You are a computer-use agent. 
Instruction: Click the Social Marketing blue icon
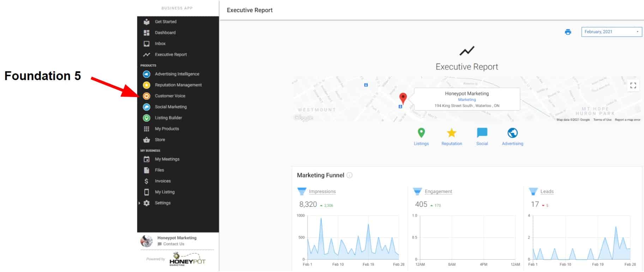[146, 107]
